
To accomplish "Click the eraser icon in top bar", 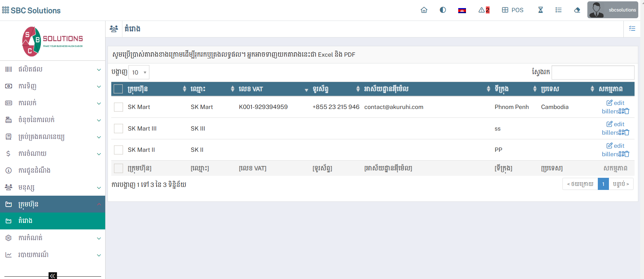I will [577, 10].
